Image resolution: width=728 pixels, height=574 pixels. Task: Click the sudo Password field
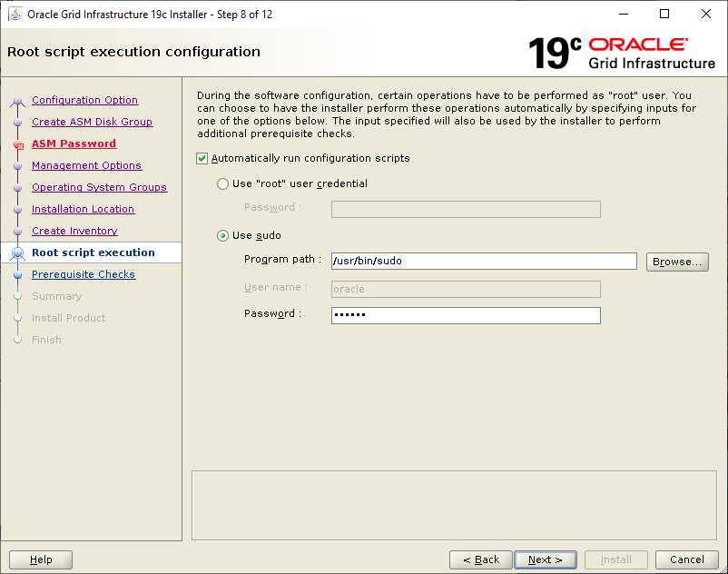[466, 315]
